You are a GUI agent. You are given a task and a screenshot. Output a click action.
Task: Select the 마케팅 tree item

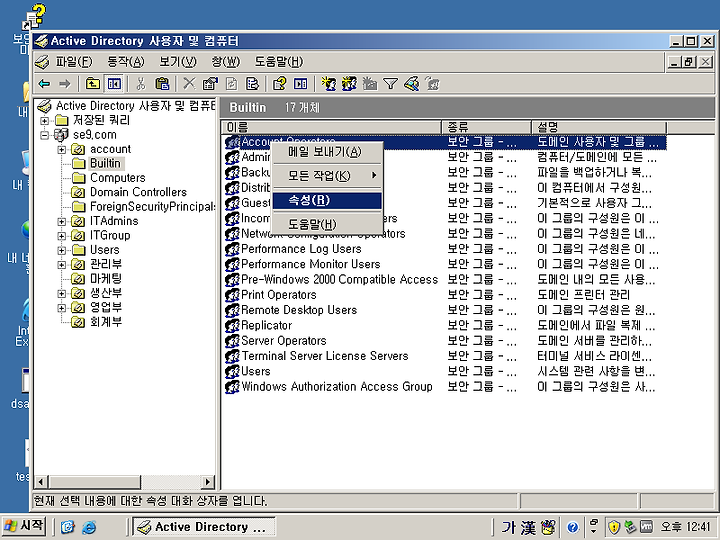106,279
